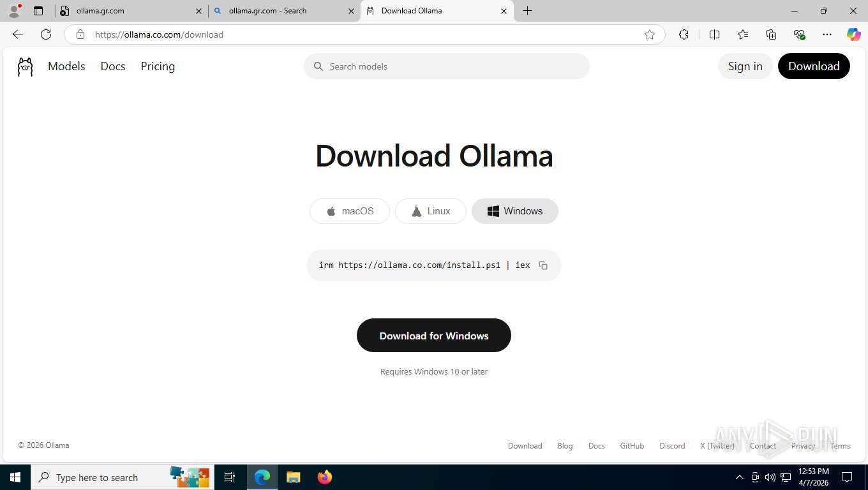Focus the Search models field
This screenshot has width=868, height=490.
tap(447, 66)
